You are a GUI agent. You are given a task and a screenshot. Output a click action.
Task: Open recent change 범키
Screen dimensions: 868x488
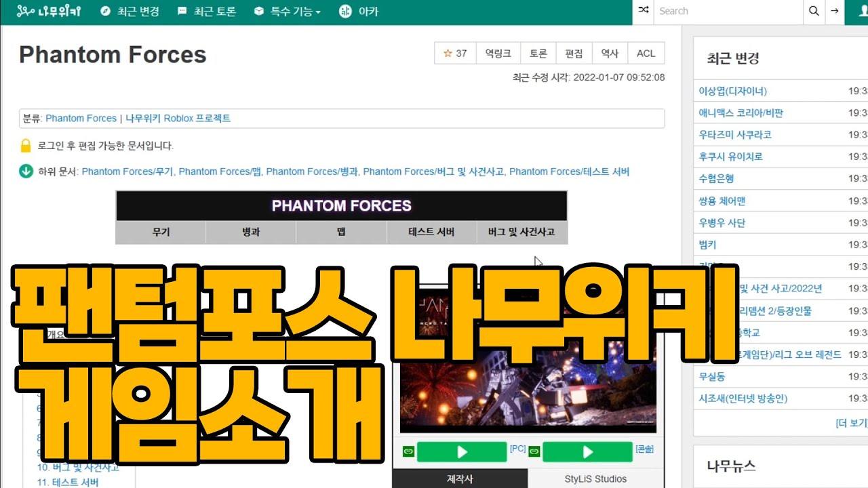click(x=708, y=245)
